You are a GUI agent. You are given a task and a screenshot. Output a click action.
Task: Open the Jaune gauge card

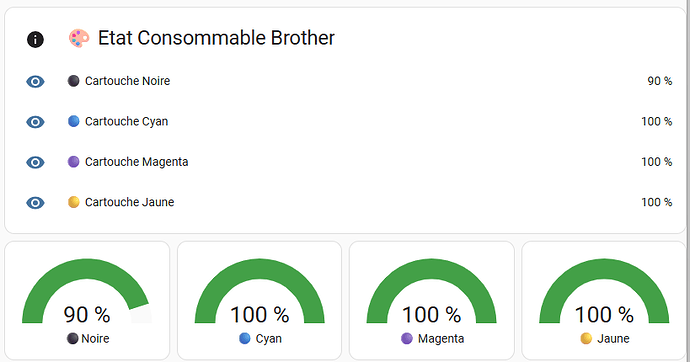(x=604, y=300)
